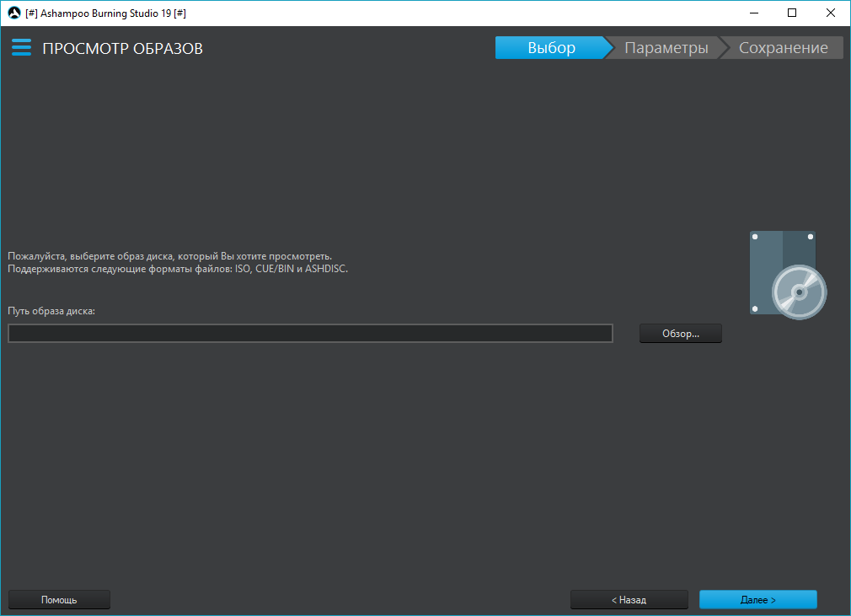Screen dimensions: 851x616
Task: Maximize the Burning Studio window
Action: tap(792, 13)
